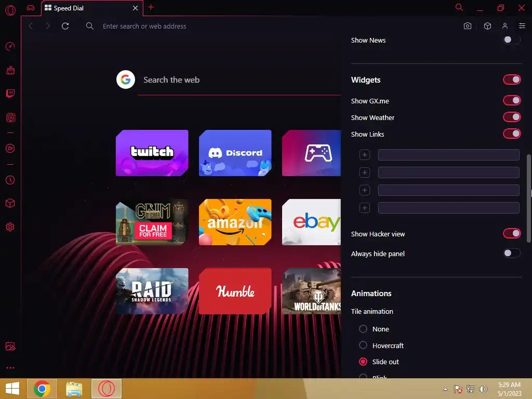Click fourth link plus button
Image resolution: width=532 pixels, height=399 pixels.
[x=365, y=208]
